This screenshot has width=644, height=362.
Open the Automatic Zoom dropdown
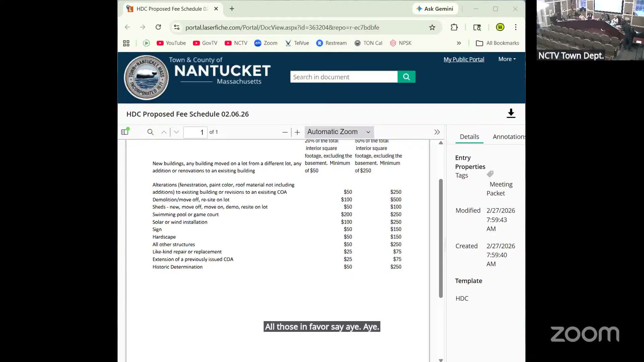[338, 132]
